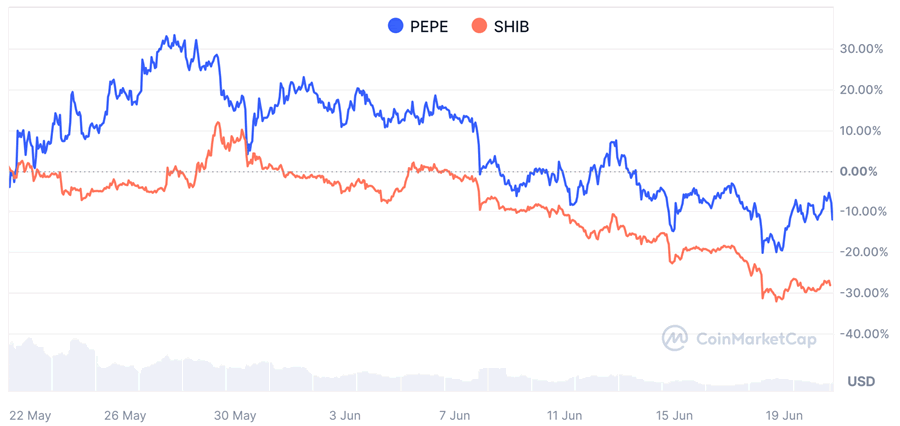Select the 22 May date label

[29, 415]
